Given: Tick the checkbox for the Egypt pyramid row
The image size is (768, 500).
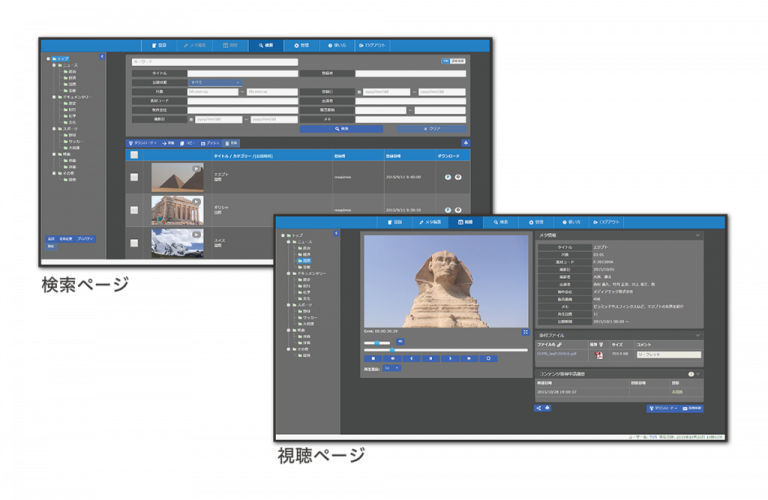Looking at the screenshot, I should tap(134, 178).
